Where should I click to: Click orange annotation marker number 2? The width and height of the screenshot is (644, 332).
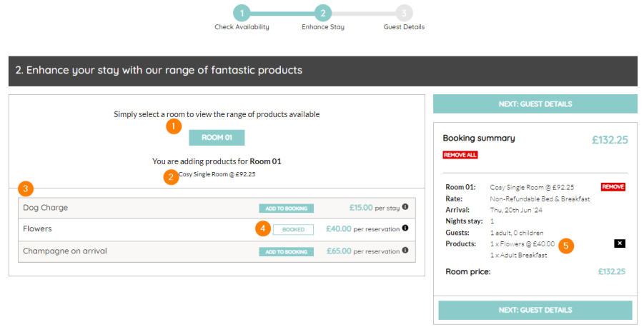click(170, 176)
